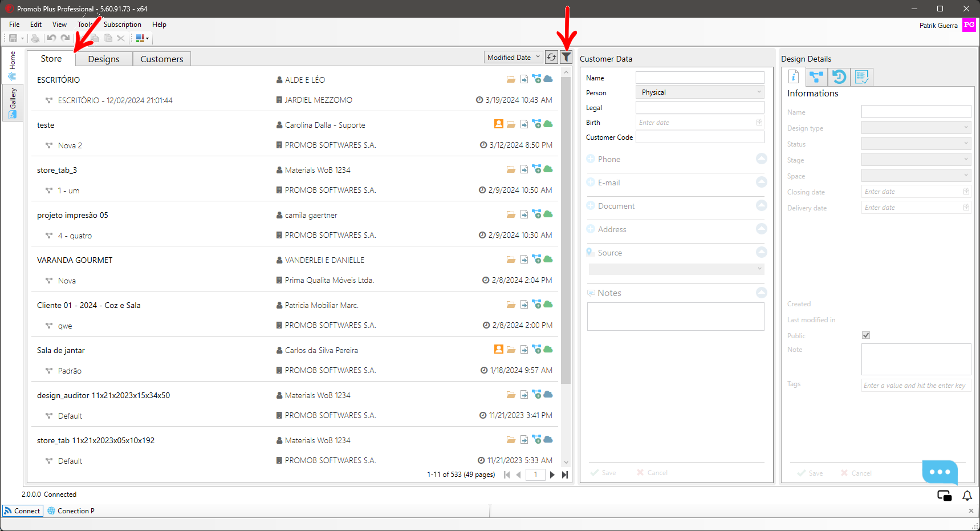Image resolution: width=980 pixels, height=531 pixels.
Task: Open the versions tree tab in Design Details
Action: [816, 77]
